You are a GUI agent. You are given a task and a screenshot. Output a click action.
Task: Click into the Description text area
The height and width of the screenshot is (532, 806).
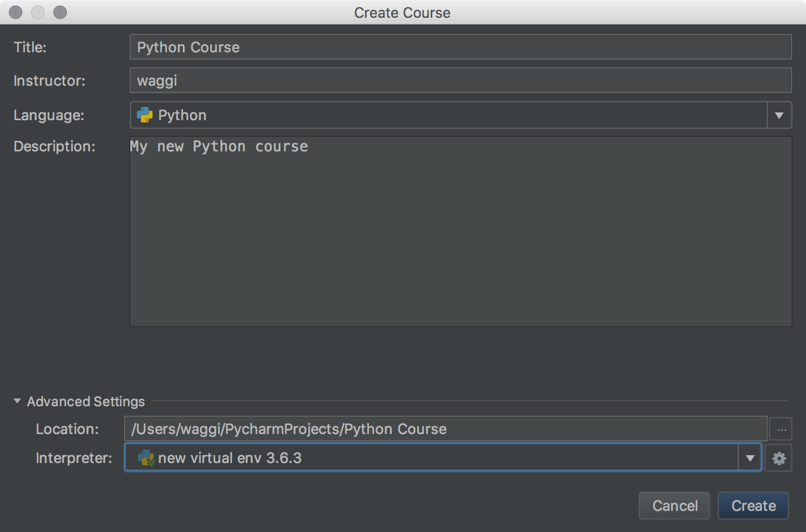pyautogui.click(x=460, y=231)
